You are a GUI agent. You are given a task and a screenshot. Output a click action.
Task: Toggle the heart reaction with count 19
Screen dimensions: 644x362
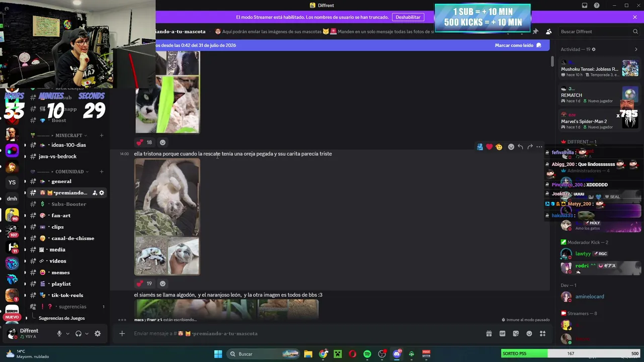point(144,284)
